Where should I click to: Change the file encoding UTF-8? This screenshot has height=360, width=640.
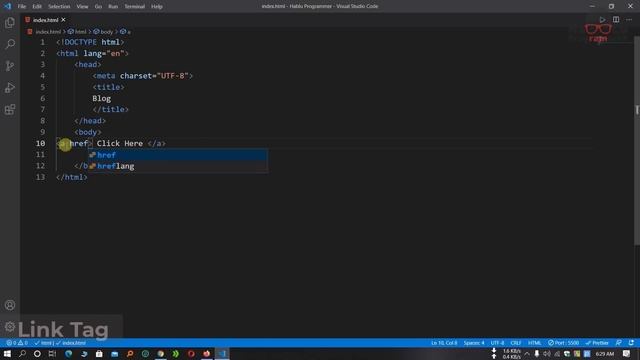click(497, 343)
